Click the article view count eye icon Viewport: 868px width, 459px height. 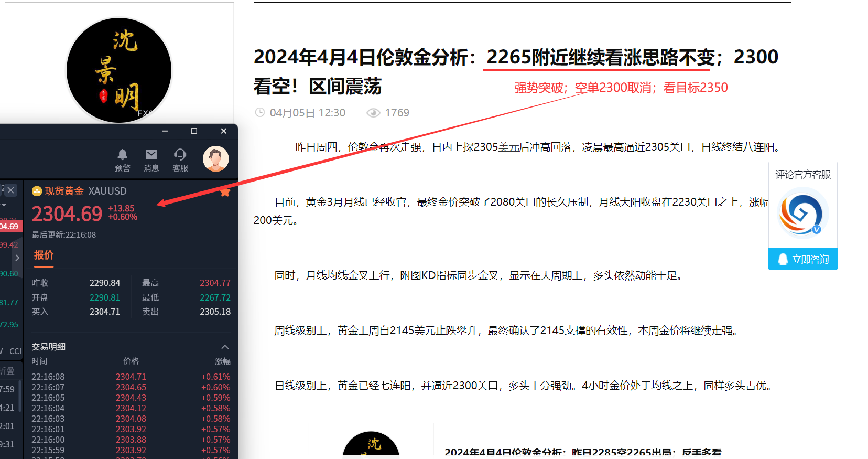tap(373, 113)
